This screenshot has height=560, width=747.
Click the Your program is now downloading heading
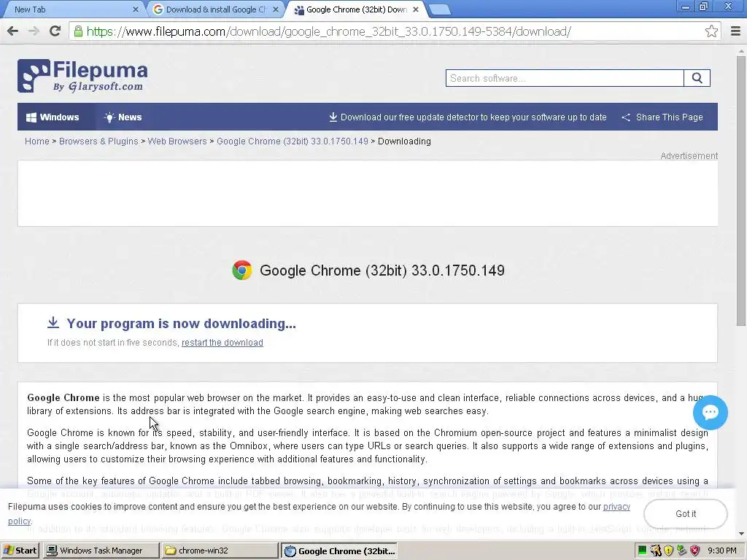click(x=181, y=324)
